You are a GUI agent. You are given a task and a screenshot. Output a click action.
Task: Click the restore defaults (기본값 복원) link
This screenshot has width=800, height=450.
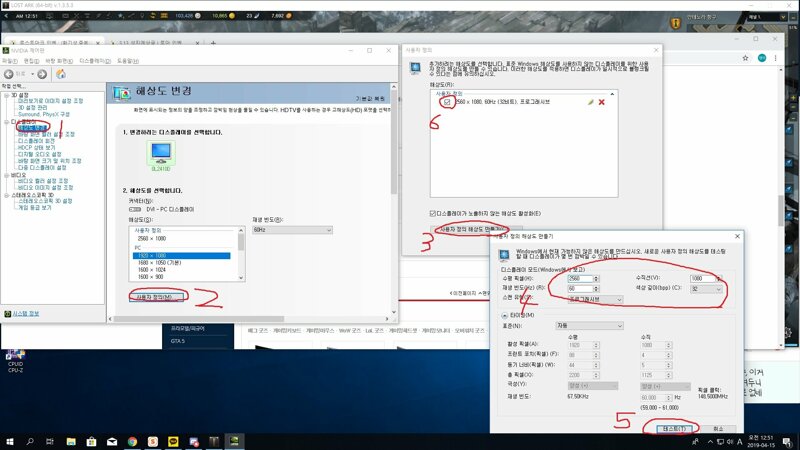tap(370, 98)
